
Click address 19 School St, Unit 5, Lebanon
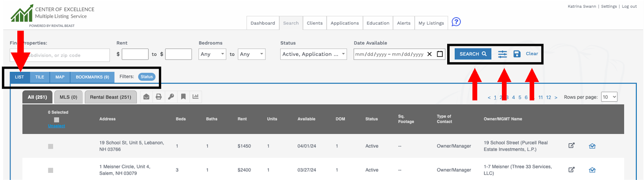[132, 146]
